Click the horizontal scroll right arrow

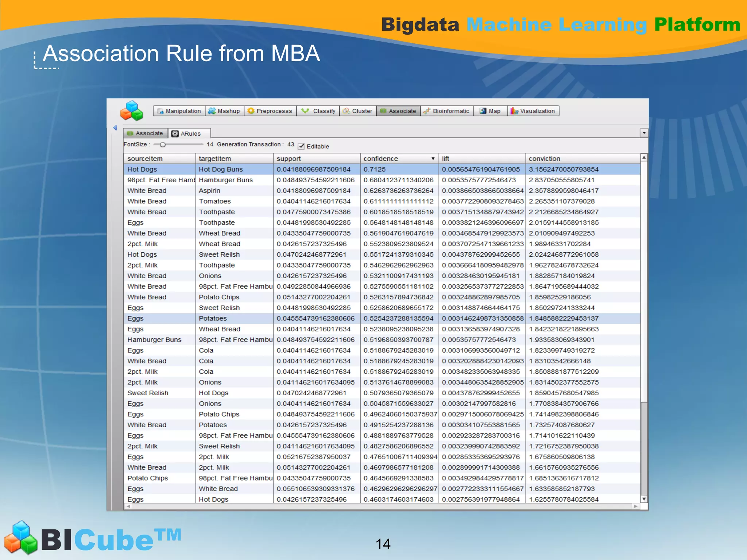[636, 506]
